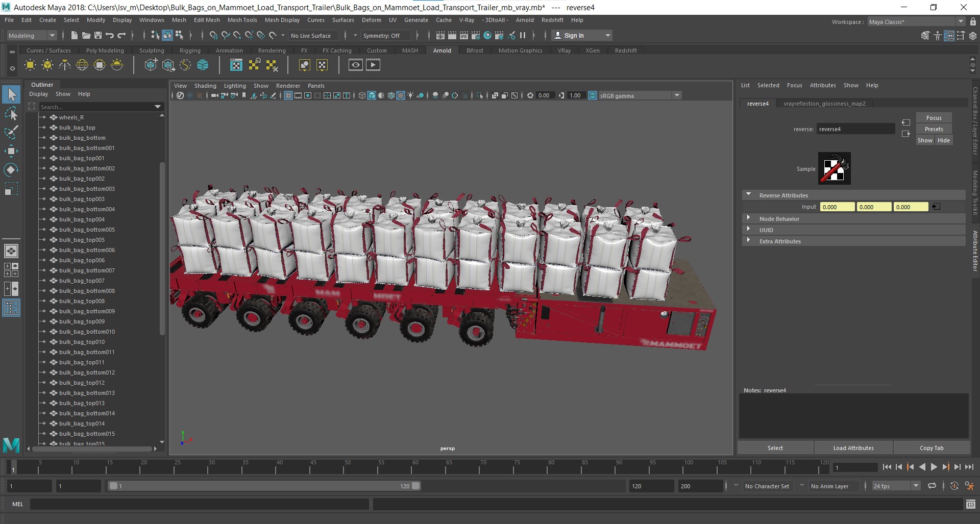Open the Mesh Tools menu
The height and width of the screenshot is (524, 980).
(242, 20)
